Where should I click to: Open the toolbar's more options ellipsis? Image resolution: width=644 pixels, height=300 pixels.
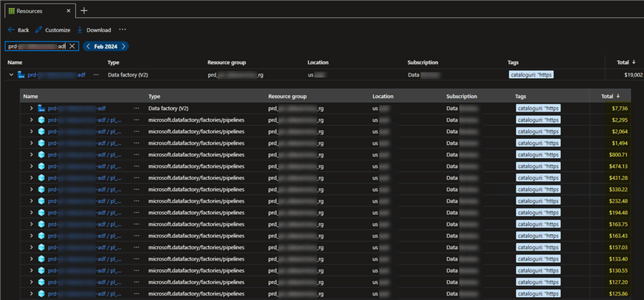point(122,29)
